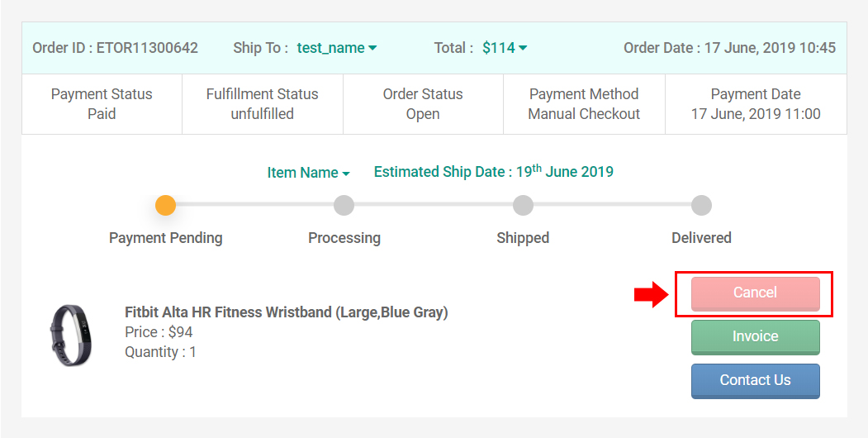Screen dimensions: 868x438
Task: Click the Processing step circle
Action: coord(344,205)
